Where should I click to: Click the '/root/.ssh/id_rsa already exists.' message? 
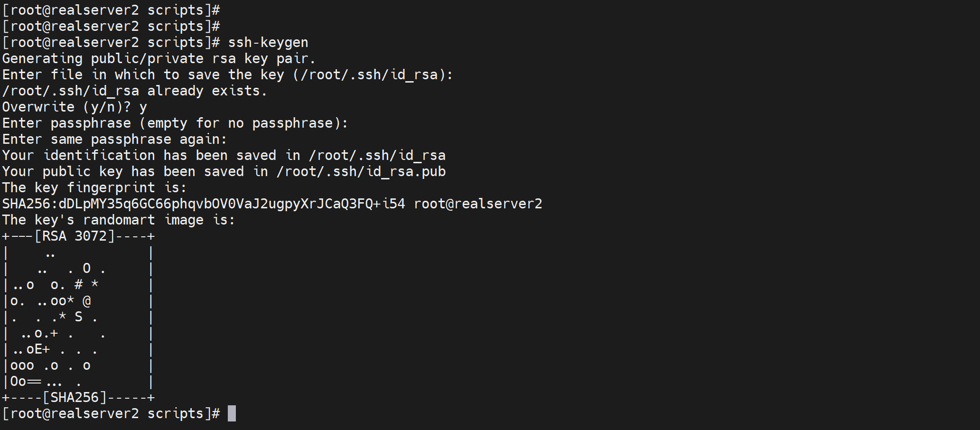(135, 91)
